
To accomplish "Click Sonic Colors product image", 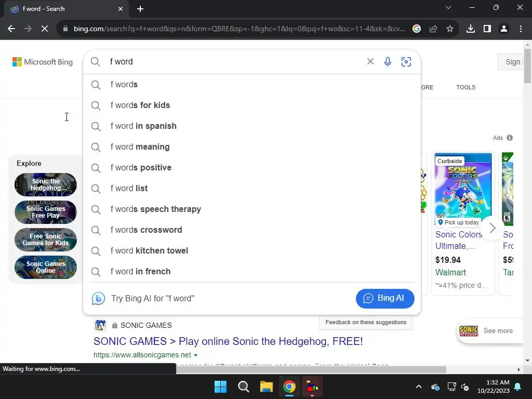I will (463, 189).
